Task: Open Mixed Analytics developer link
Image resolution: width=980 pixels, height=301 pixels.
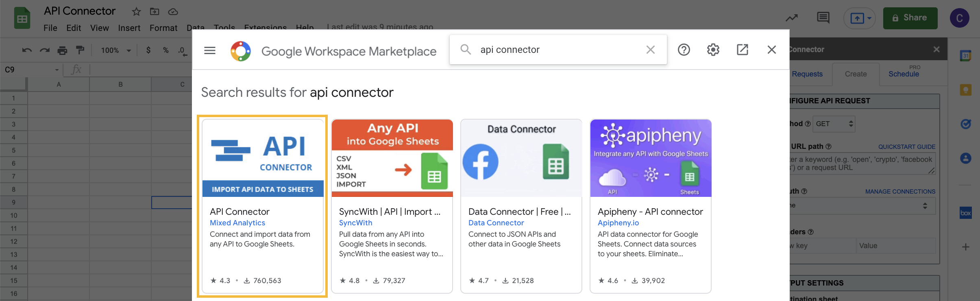Action: click(237, 223)
